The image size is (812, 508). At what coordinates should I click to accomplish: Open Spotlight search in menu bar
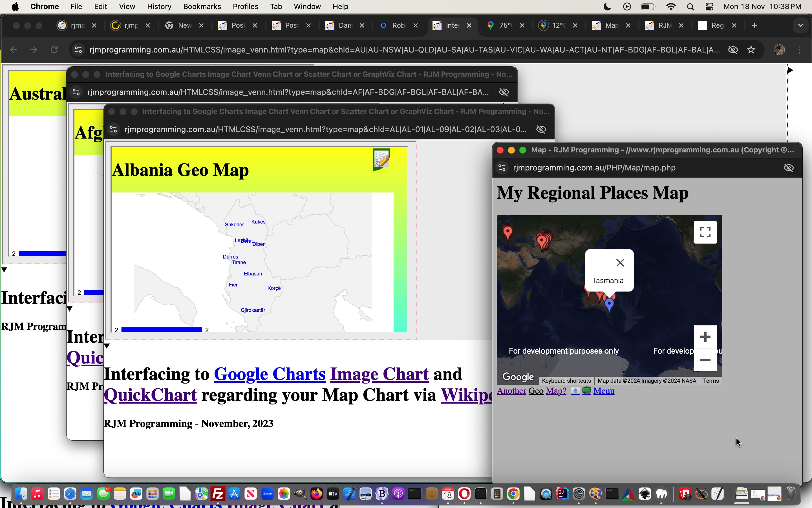690,7
